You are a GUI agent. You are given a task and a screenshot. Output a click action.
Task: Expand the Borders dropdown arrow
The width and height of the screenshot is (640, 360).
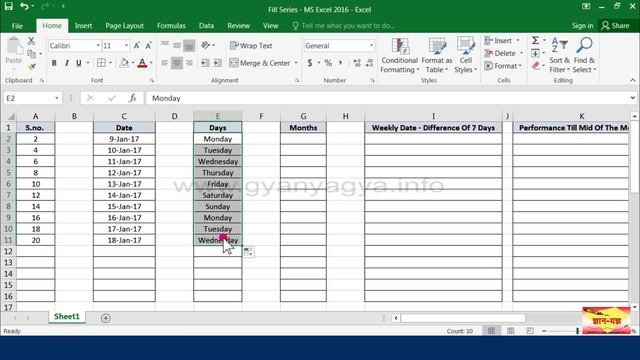pyautogui.click(x=110, y=63)
